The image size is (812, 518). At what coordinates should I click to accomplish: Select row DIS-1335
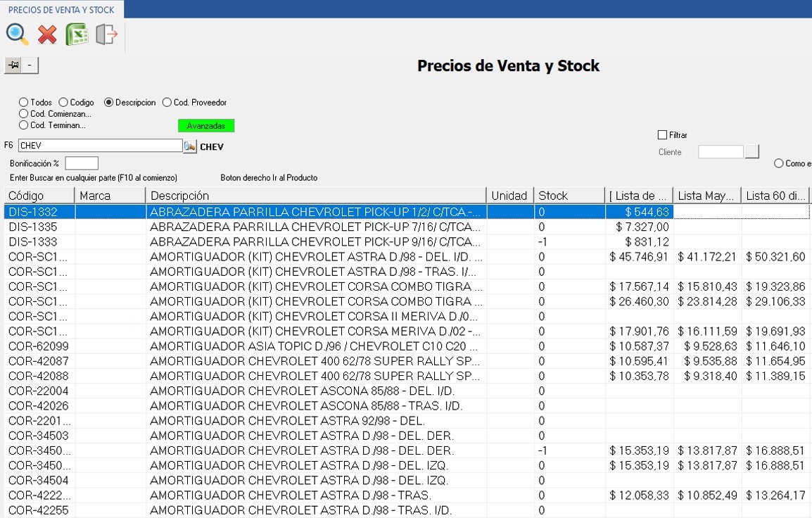[407, 227]
